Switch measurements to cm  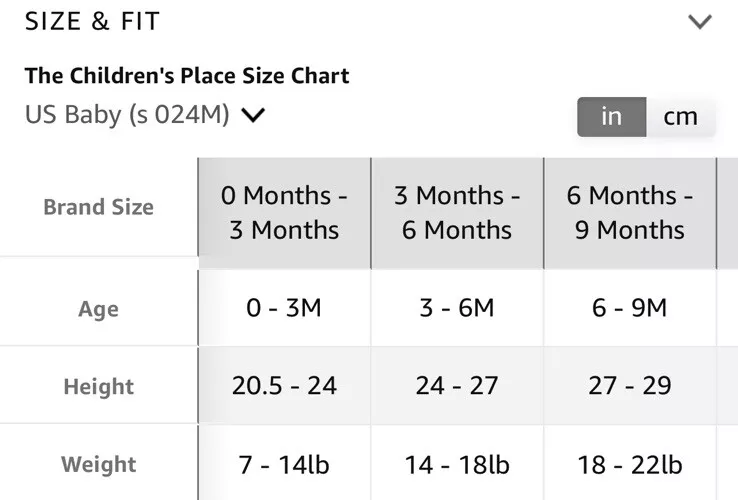[681, 117]
